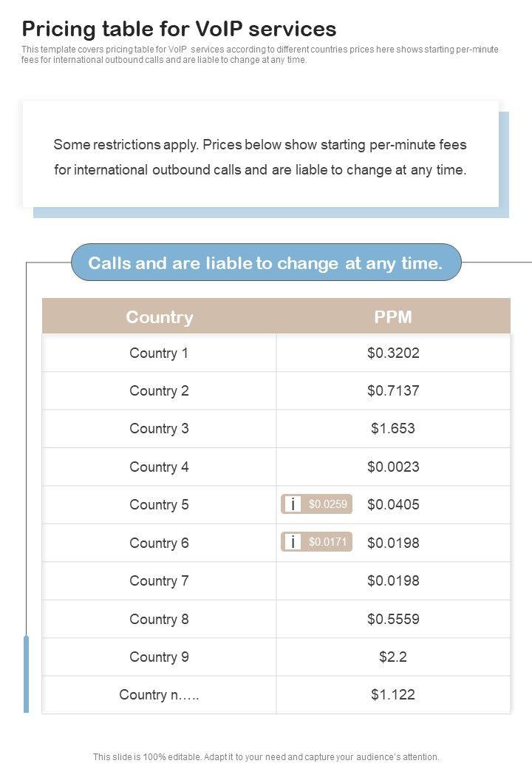The image size is (532, 769).
Task: Select the Country 3 row label
Action: click(159, 429)
